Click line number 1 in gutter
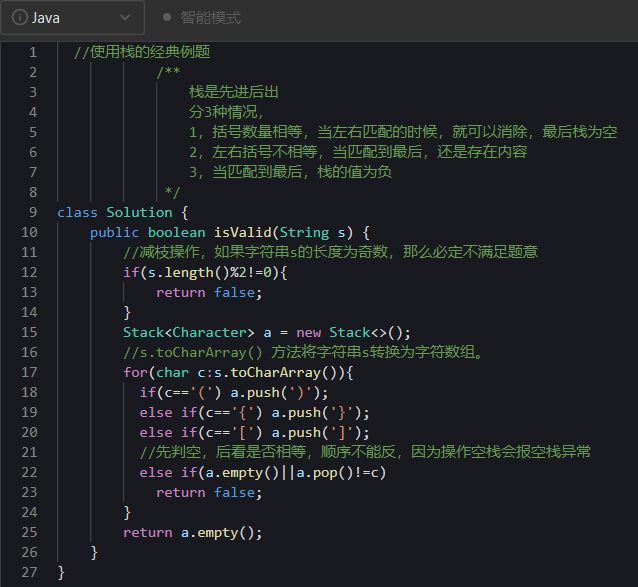The width and height of the screenshot is (638, 587). (33, 52)
